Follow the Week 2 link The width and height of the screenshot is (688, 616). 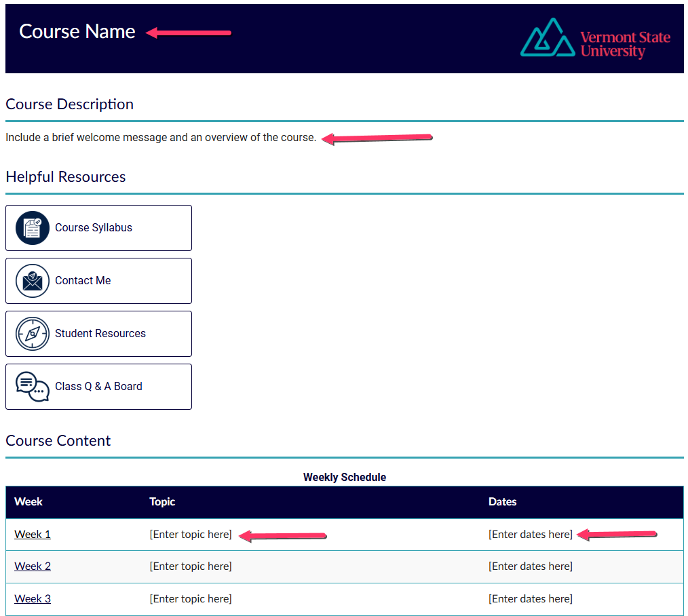pyautogui.click(x=33, y=566)
